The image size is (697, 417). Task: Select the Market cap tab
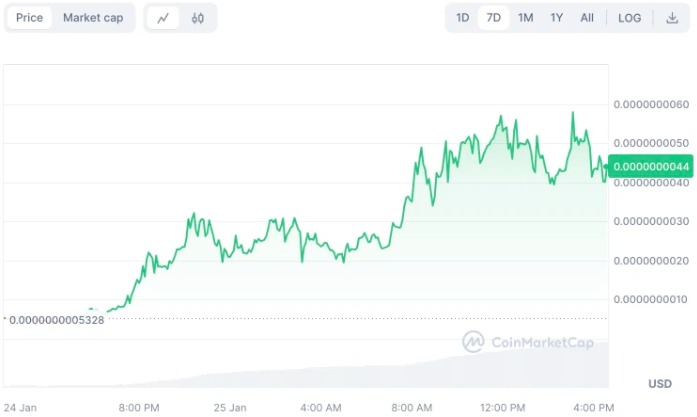[x=93, y=18]
